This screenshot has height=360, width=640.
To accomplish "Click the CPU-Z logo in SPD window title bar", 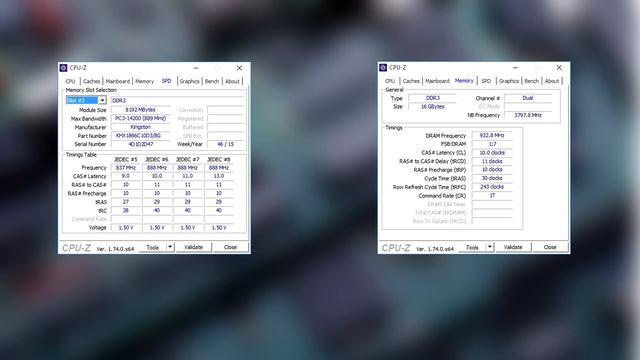I will tap(63, 68).
